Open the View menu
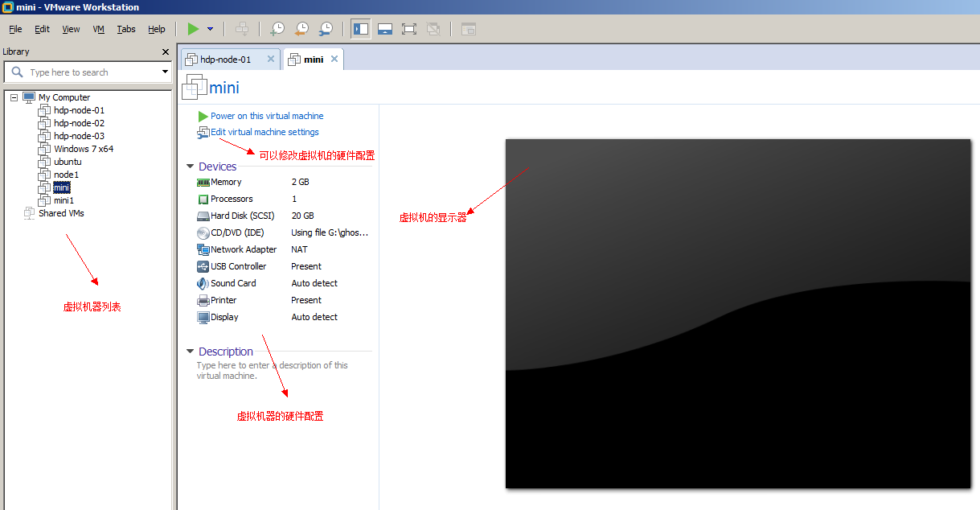The image size is (980, 510). (x=71, y=29)
